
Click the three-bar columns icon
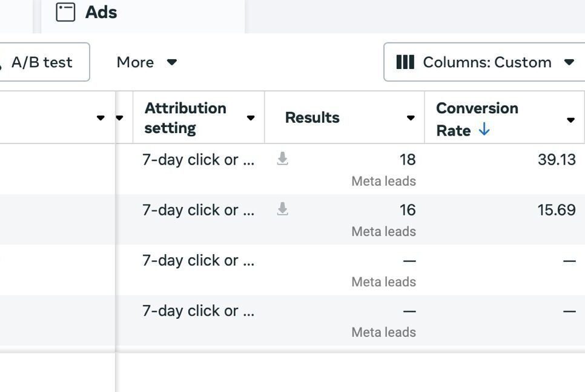405,62
